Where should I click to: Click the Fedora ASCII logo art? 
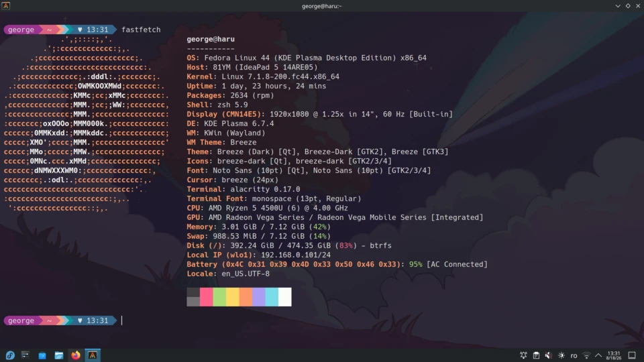(x=87, y=124)
